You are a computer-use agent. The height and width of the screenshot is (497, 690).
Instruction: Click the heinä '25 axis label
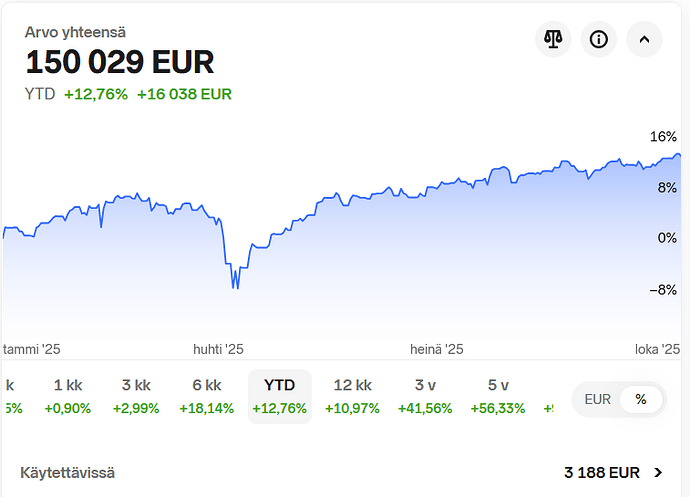click(x=437, y=350)
